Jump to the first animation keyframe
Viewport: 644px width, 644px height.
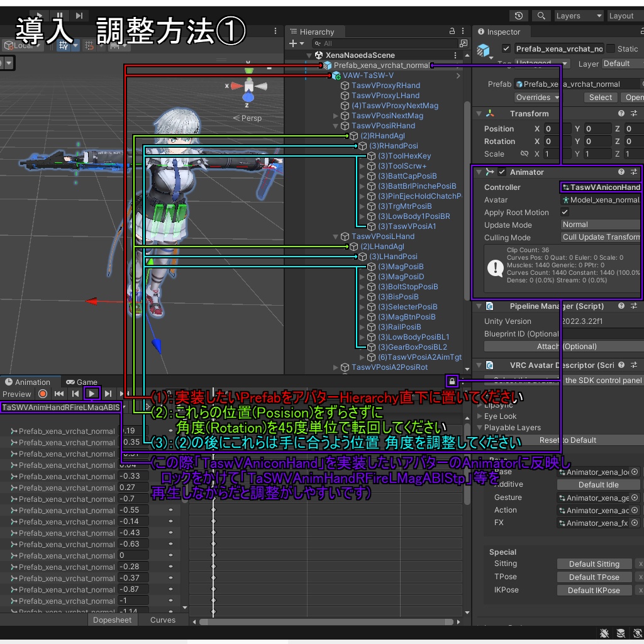tap(59, 394)
